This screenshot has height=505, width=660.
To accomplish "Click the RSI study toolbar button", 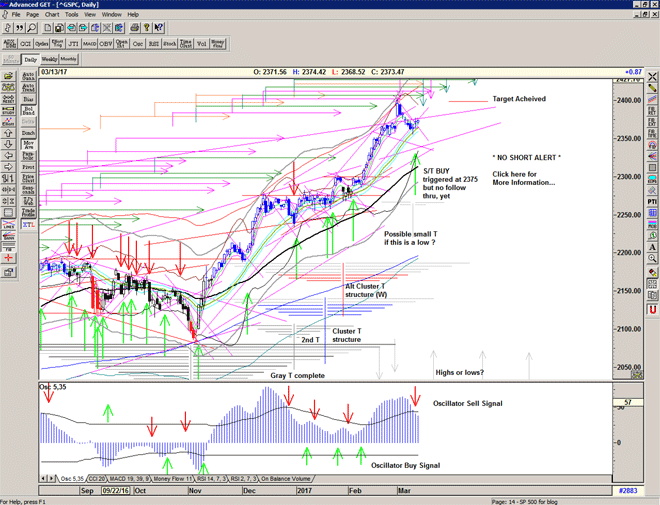I will [x=154, y=43].
